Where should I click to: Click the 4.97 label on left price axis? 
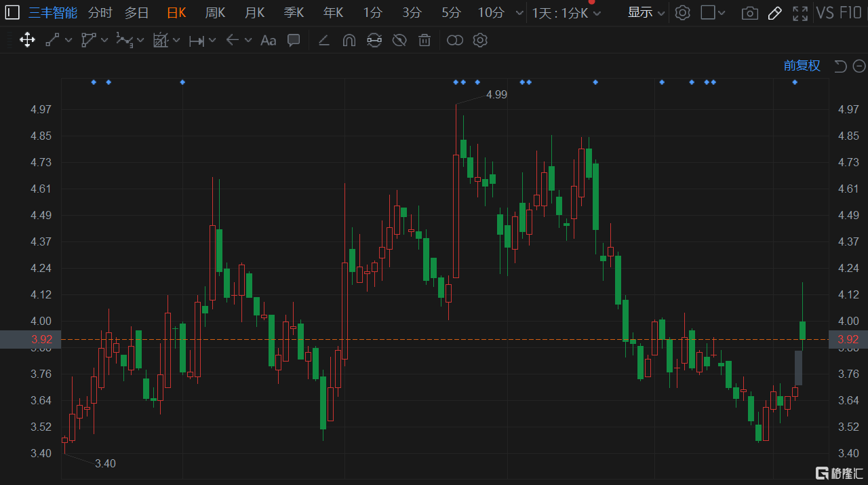[x=40, y=109]
